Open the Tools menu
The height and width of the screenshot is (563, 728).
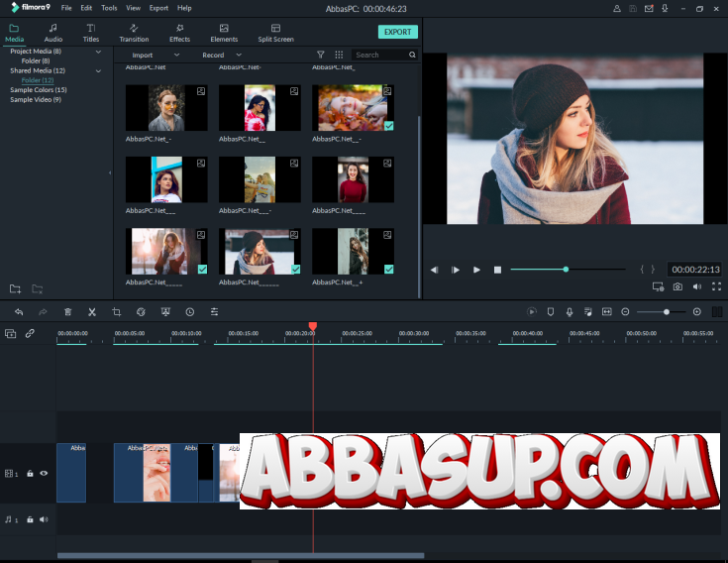[109, 8]
